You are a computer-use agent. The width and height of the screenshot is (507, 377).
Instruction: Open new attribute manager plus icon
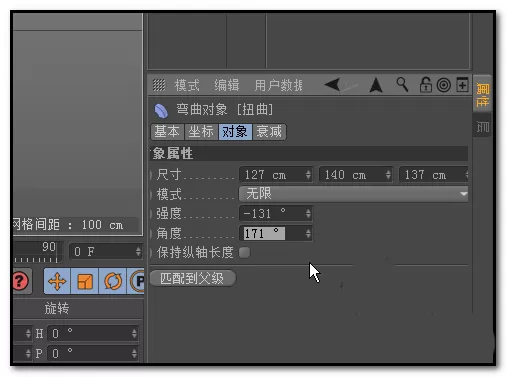click(x=462, y=84)
